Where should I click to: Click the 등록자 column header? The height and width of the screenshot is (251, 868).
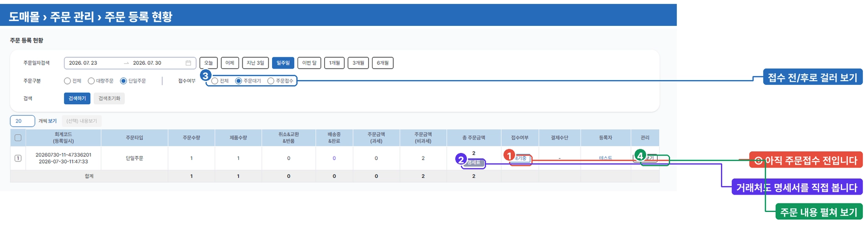[x=606, y=138]
